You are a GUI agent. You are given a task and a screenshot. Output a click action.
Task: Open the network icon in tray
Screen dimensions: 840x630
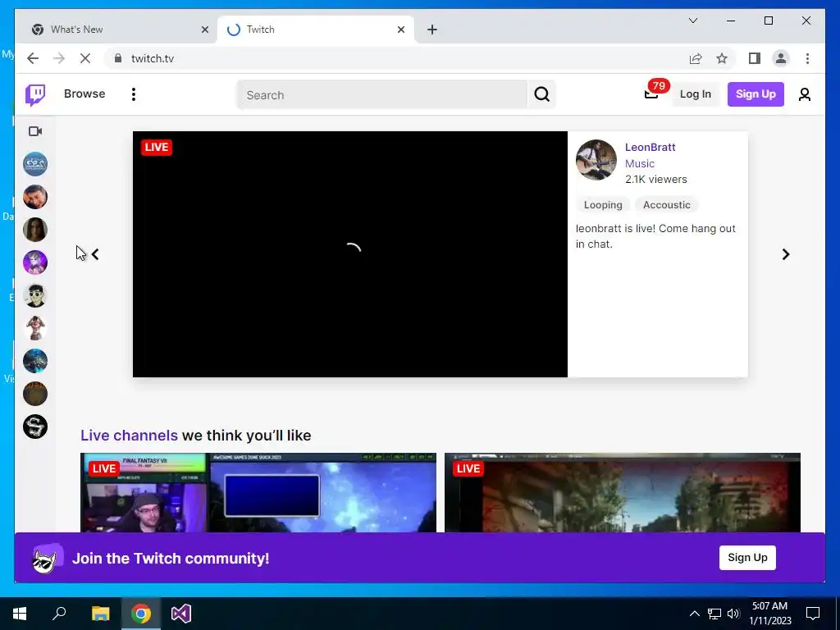click(714, 614)
